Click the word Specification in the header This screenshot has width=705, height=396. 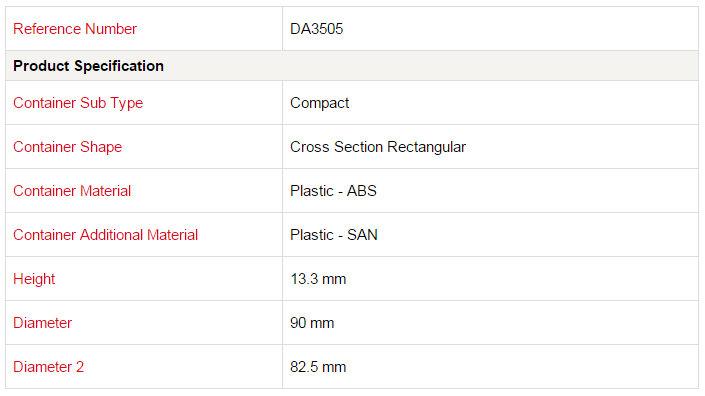[119, 66]
